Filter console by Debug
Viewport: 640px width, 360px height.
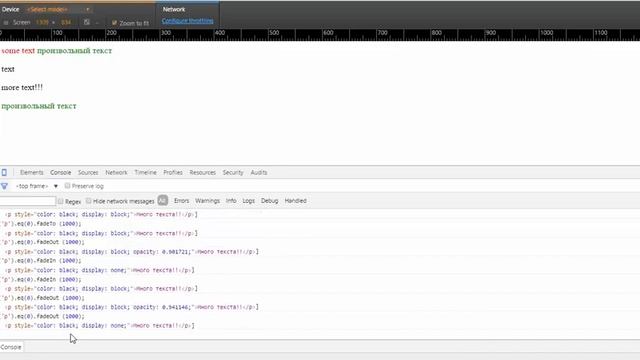(x=269, y=200)
